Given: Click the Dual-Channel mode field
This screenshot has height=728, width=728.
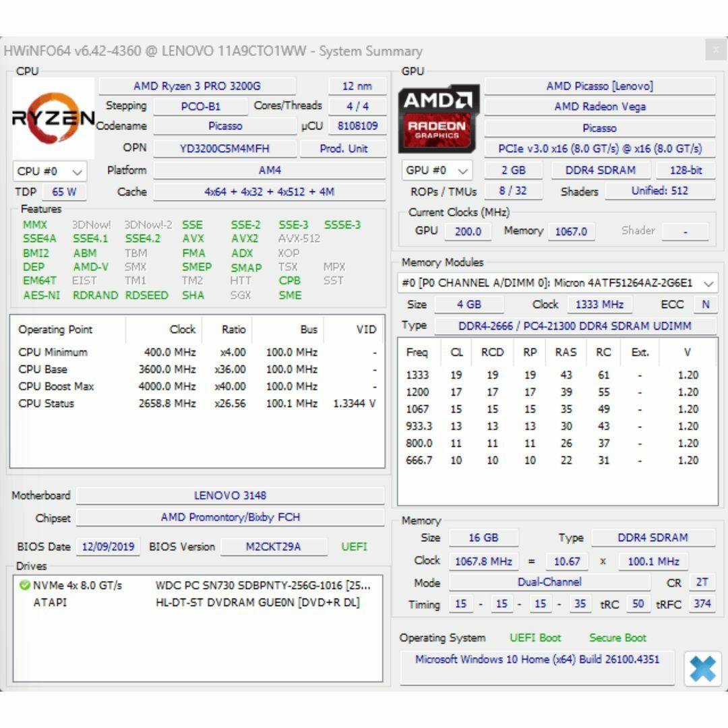Looking at the screenshot, I should (x=549, y=582).
